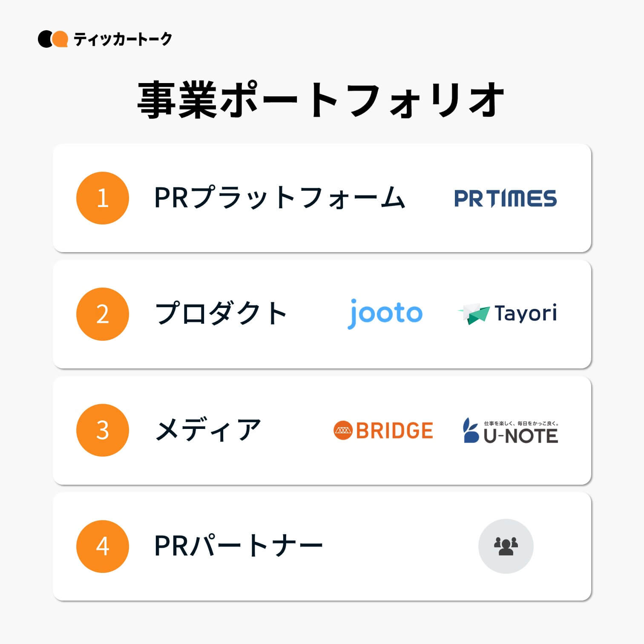Click the PR TIMES logo
Screen dimensions: 644x644
coord(506,198)
